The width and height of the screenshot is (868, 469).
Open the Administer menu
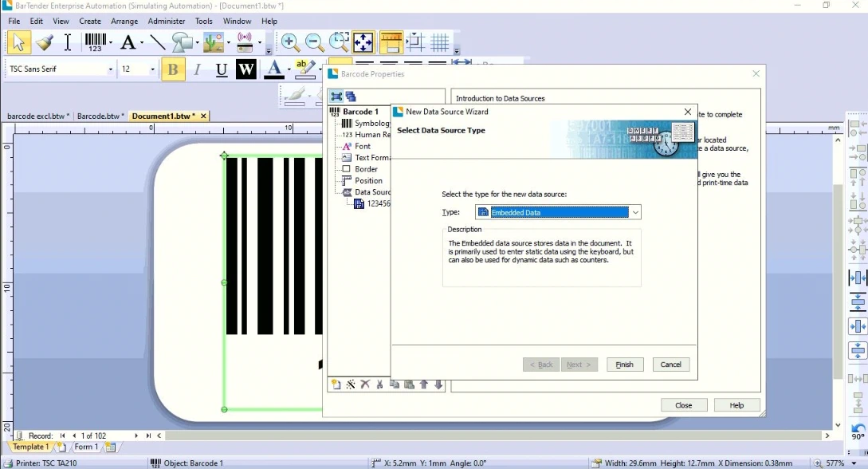166,21
